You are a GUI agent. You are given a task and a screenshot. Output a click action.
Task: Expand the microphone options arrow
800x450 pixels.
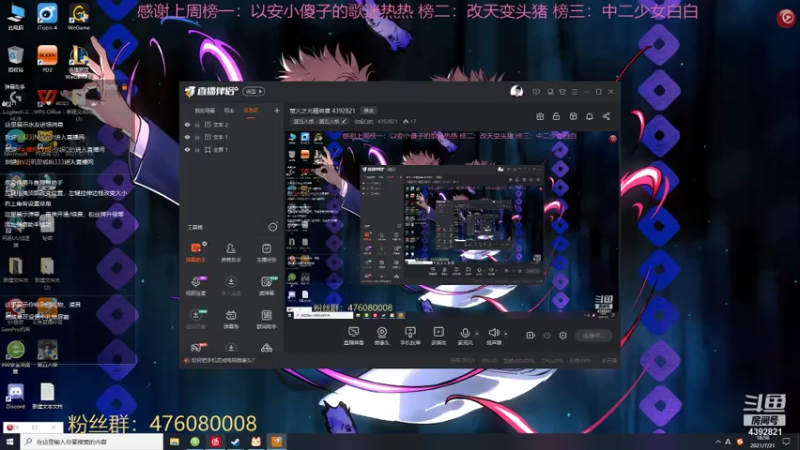pos(477,334)
